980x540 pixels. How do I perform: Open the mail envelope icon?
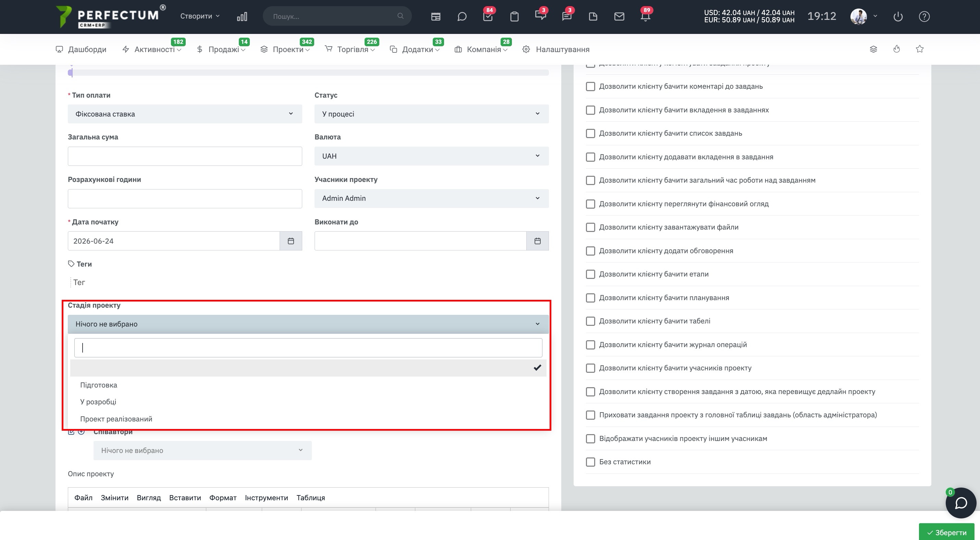coord(619,16)
